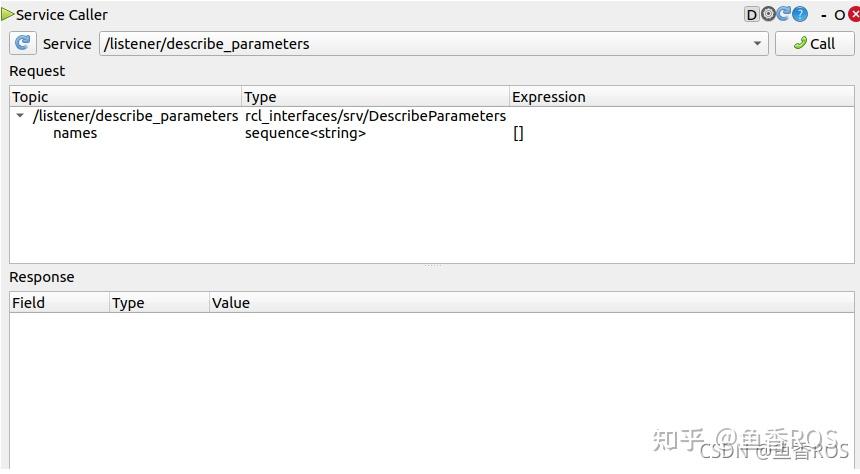The height and width of the screenshot is (474, 860).
Task: Click the Field column header in Response
Action: (x=28, y=302)
